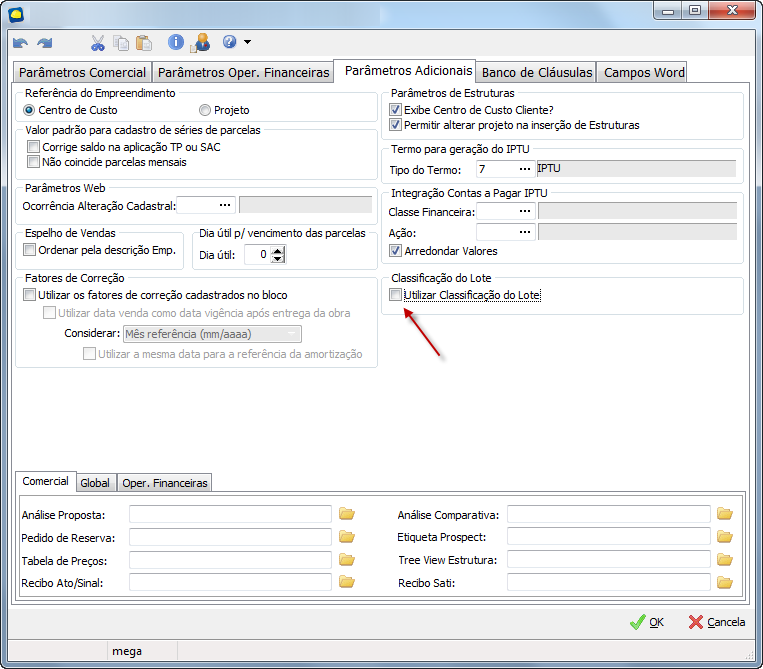
Task: Click the user profile icon in the toolbar
Action: point(201,42)
